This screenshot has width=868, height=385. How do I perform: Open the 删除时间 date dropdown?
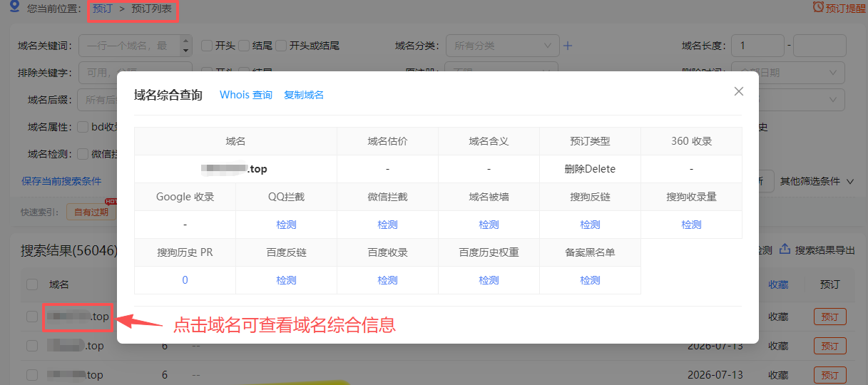point(788,73)
